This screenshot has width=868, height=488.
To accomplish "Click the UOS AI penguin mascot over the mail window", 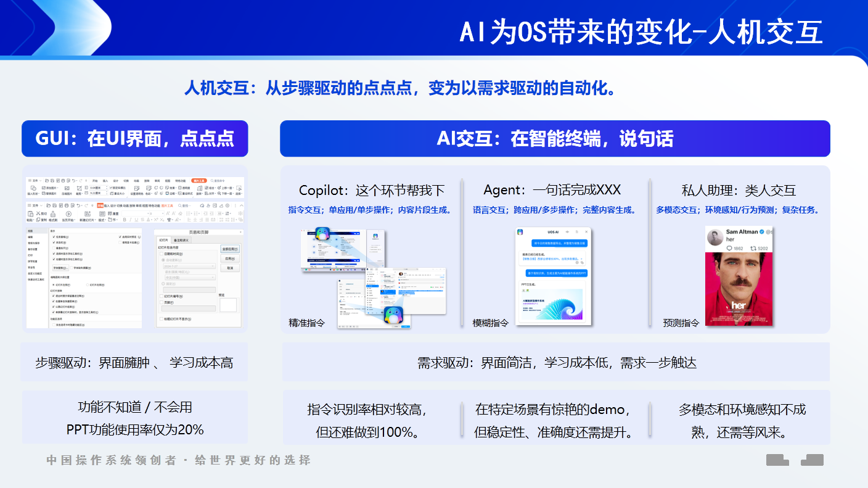I will pyautogui.click(x=393, y=316).
